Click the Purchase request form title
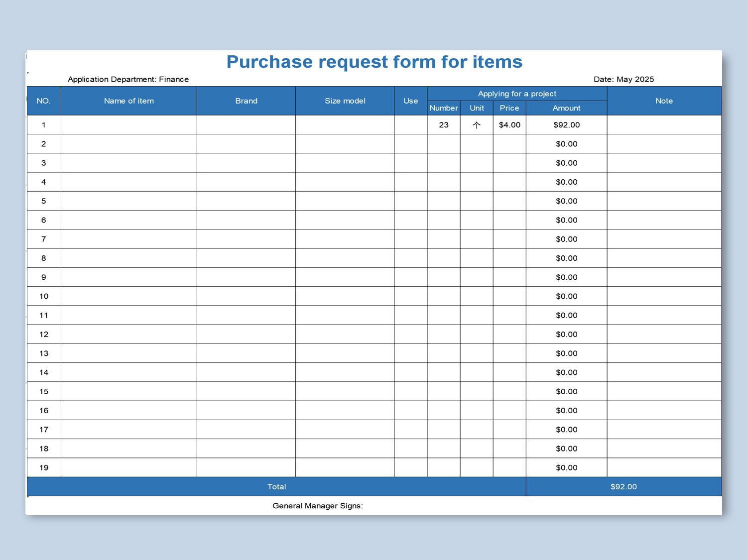This screenshot has width=747, height=560. pyautogui.click(x=374, y=62)
